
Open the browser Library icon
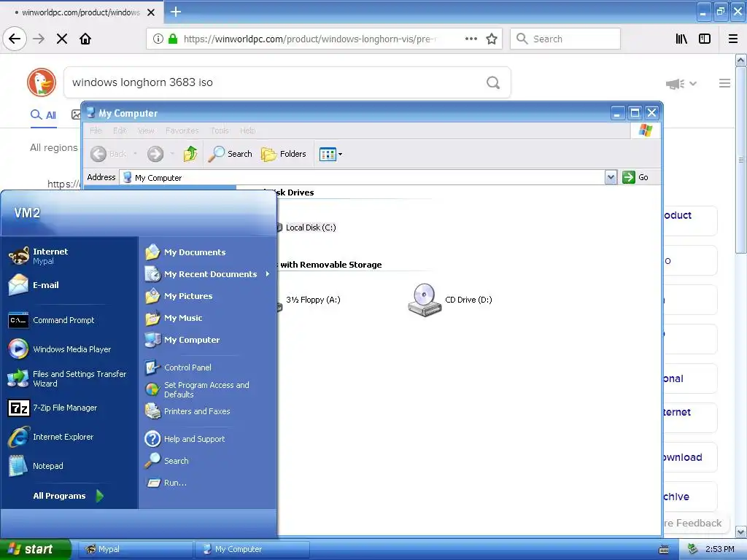[x=681, y=39]
